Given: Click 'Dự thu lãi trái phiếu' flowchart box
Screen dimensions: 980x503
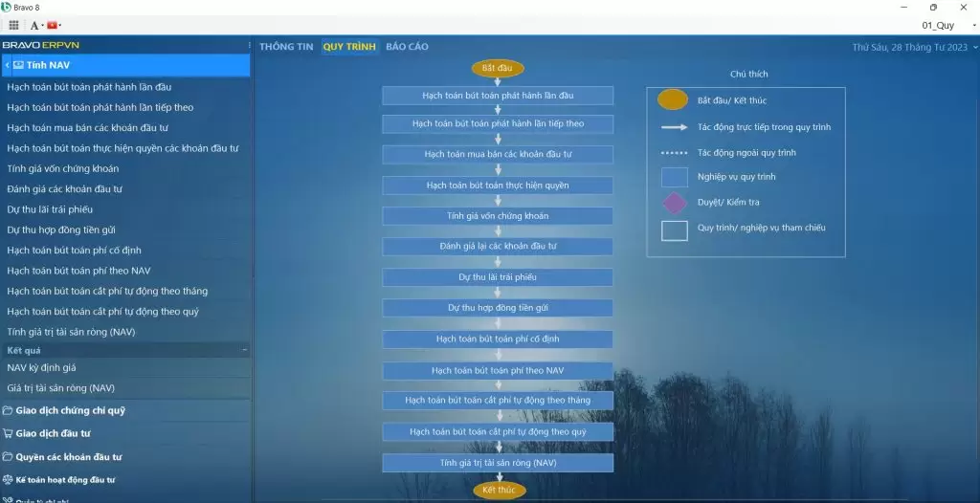Looking at the screenshot, I should pos(498,277).
